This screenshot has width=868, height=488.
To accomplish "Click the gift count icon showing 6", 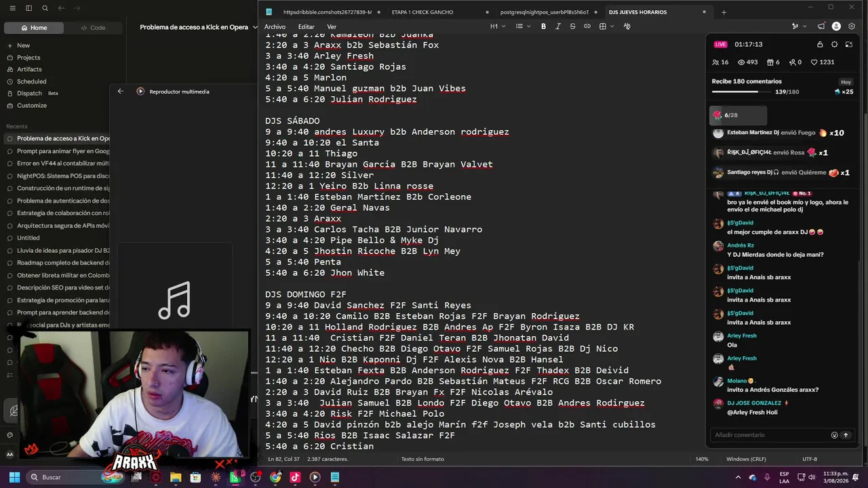I will 773,62.
